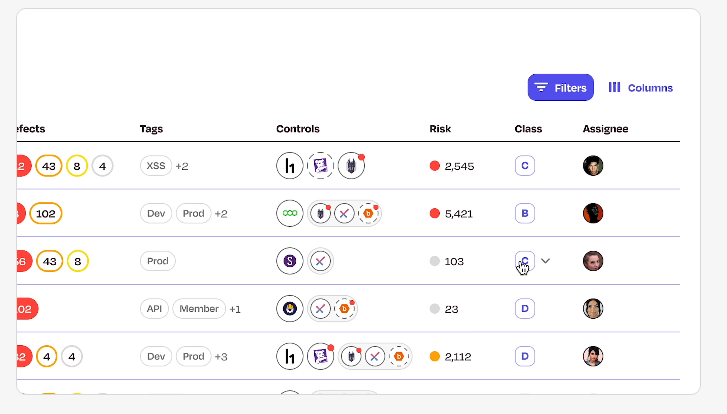Click the flame control icon in API row
Image resolution: width=727 pixels, height=414 pixels.
(x=289, y=309)
